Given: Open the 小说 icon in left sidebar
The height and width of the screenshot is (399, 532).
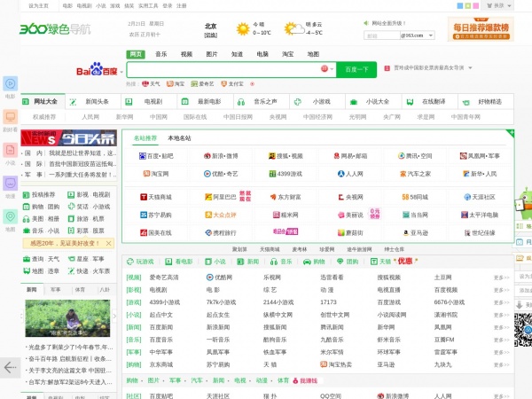Looking at the screenshot, I should click(x=10, y=150).
